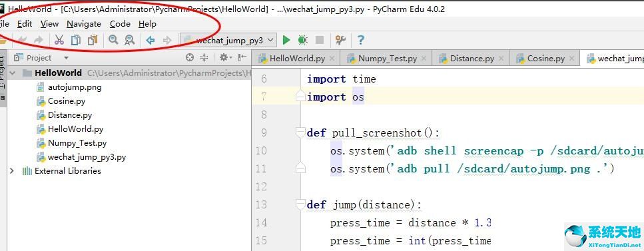Click the Redo arrow icon
Viewport: 644px width, 251px height.
(38, 40)
